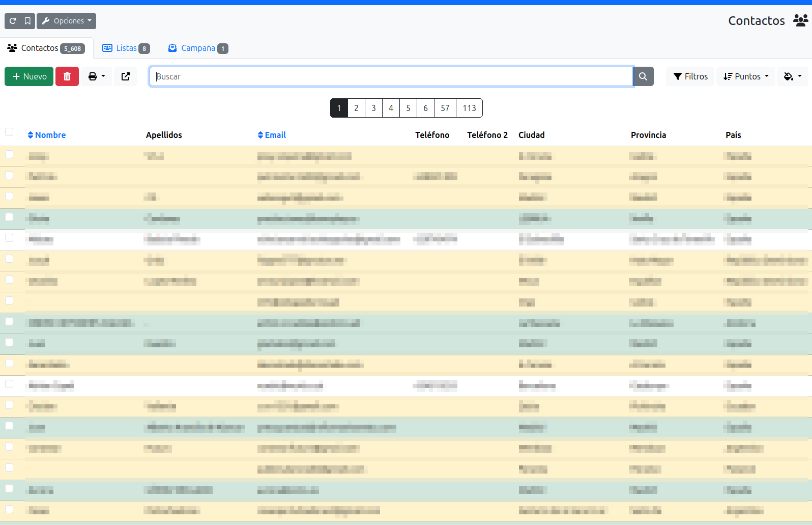The image size is (812, 525).
Task: Click the export external-link icon
Action: 126,76
